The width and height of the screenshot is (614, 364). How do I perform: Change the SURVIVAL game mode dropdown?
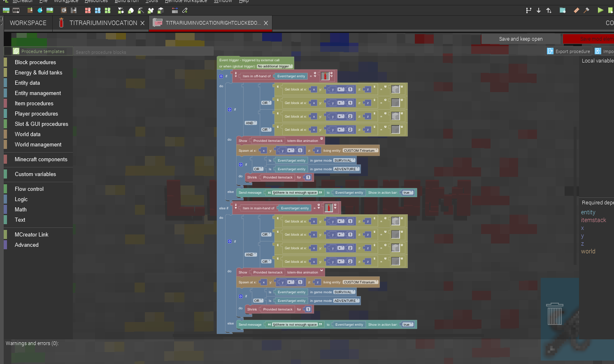tap(344, 160)
